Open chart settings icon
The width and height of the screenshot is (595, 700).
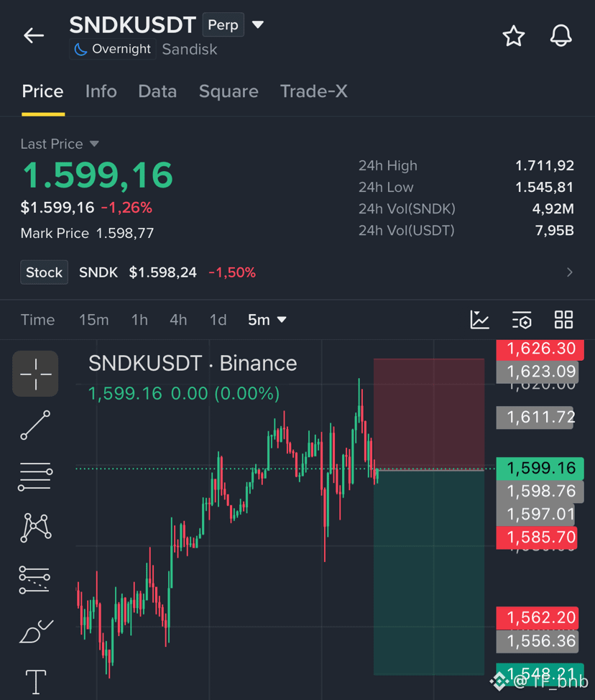coord(522,320)
